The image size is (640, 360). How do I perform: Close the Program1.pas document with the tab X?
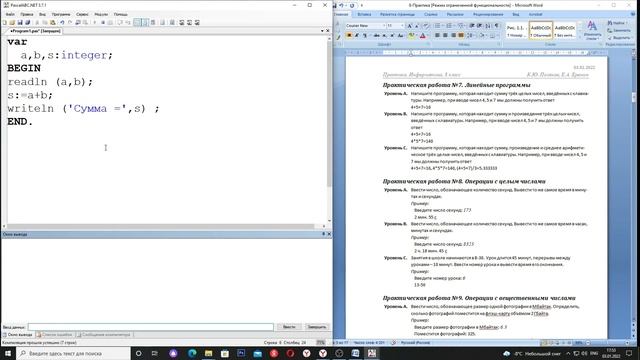point(327,31)
